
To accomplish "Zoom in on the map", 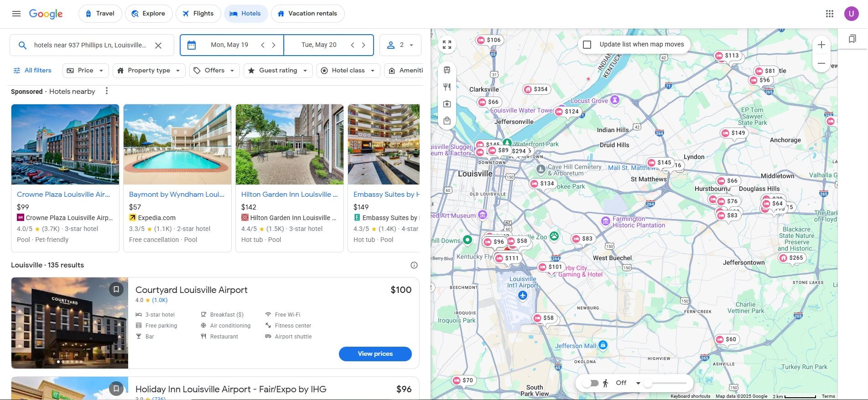I will tap(821, 45).
